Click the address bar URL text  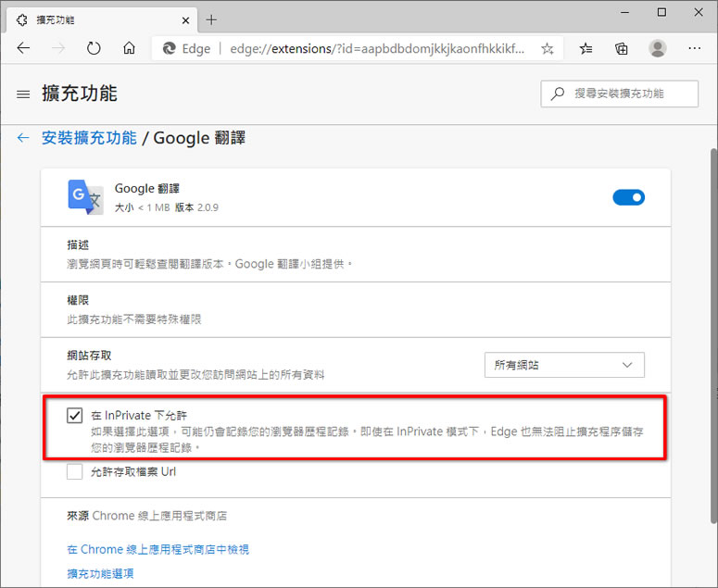(377, 48)
